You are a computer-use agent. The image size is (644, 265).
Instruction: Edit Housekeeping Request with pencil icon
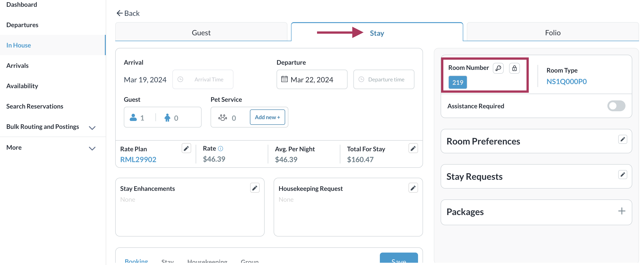coord(413,188)
